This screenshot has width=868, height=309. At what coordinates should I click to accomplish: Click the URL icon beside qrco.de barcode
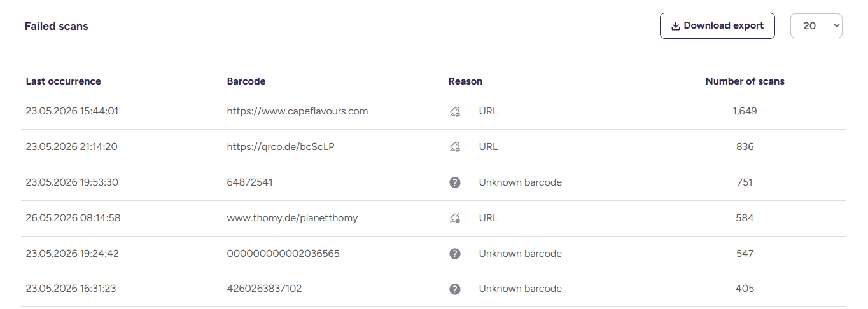[x=454, y=147]
